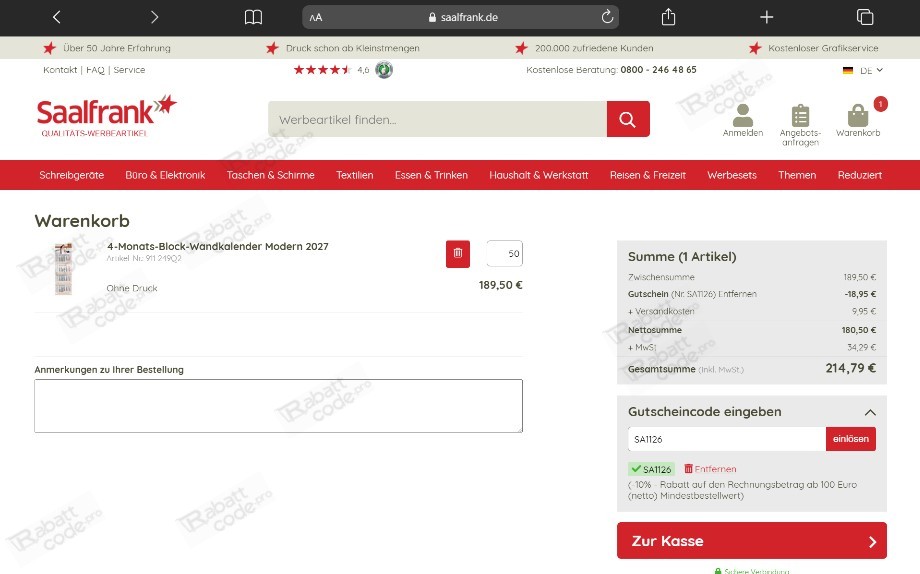This screenshot has height=574, width=920.
Task: Open the Reduziert menu
Action: click(860, 175)
